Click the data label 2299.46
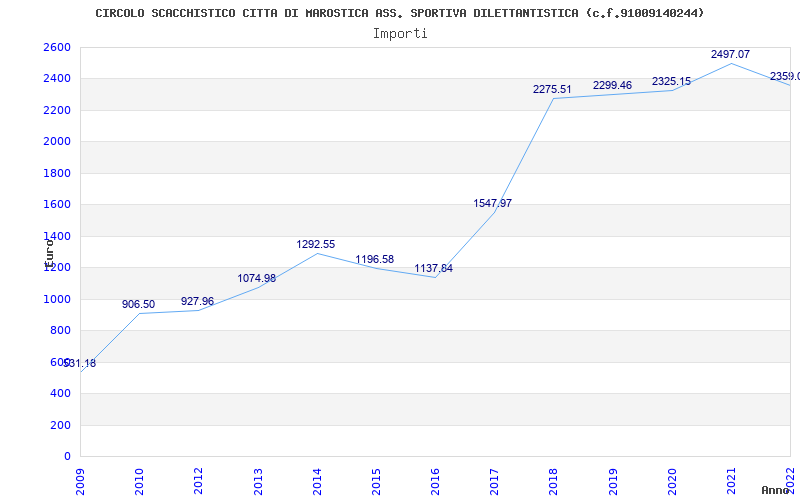This screenshot has width=800, height=500. pos(612,85)
